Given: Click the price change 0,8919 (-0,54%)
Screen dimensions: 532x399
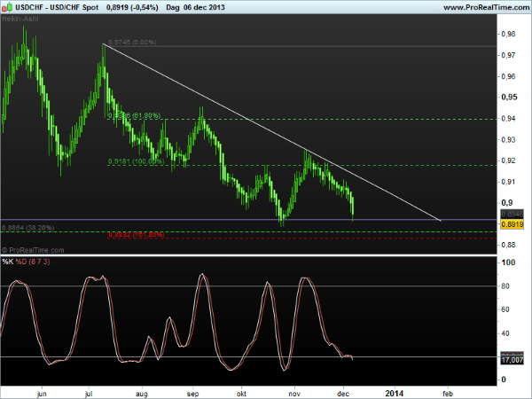Looking at the screenshot, I should coord(132,7).
